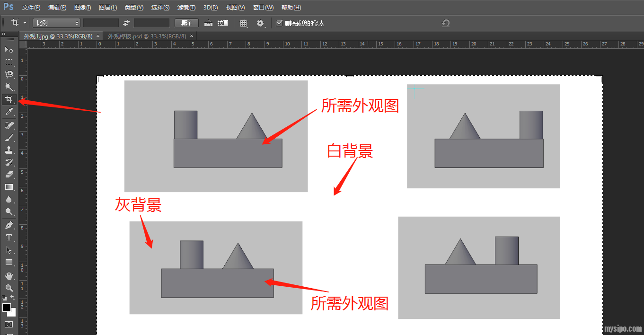Screen dimensions: 644x335
Task: Select the Magic Wand tool
Action: (x=9, y=87)
